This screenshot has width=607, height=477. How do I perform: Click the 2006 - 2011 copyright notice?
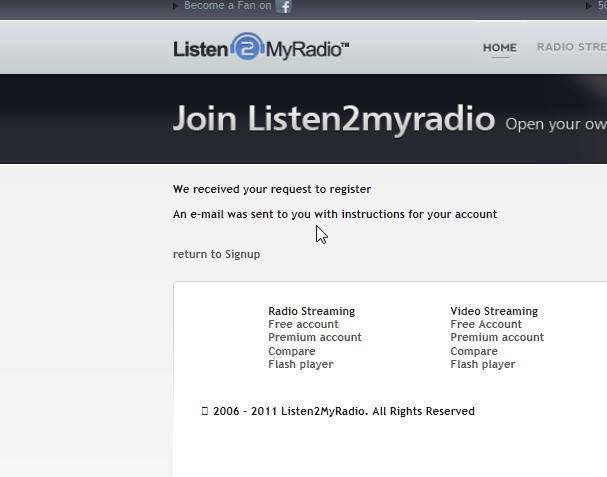338,411
